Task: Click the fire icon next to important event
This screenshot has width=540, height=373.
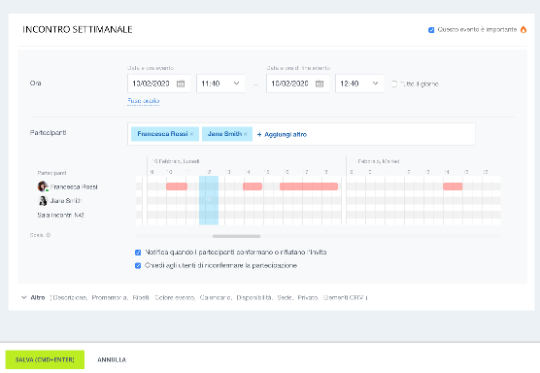Action: click(523, 30)
